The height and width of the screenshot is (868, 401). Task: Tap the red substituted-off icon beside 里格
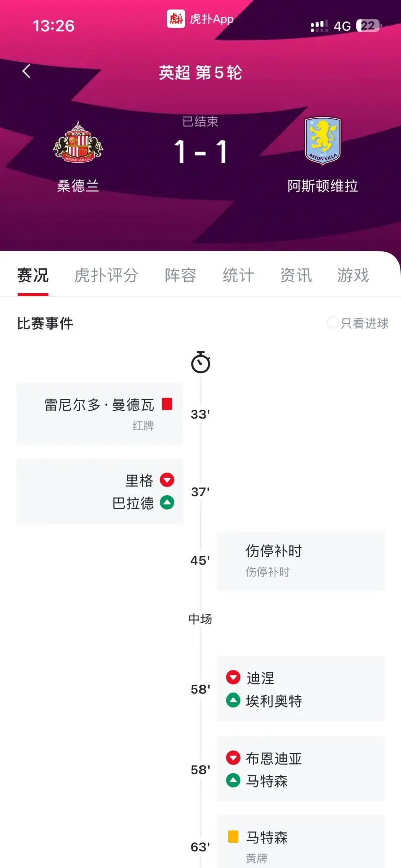point(167,480)
